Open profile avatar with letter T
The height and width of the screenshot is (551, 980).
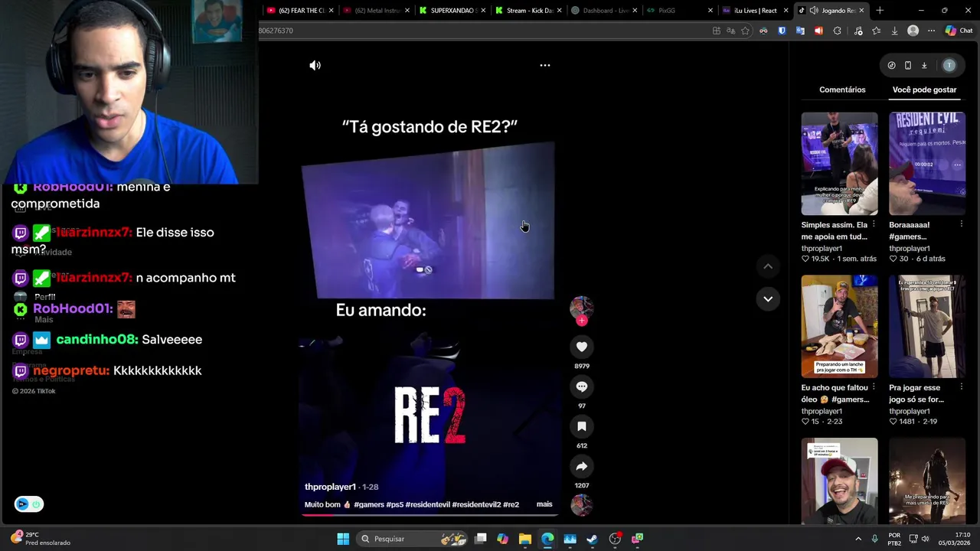[x=949, y=65]
